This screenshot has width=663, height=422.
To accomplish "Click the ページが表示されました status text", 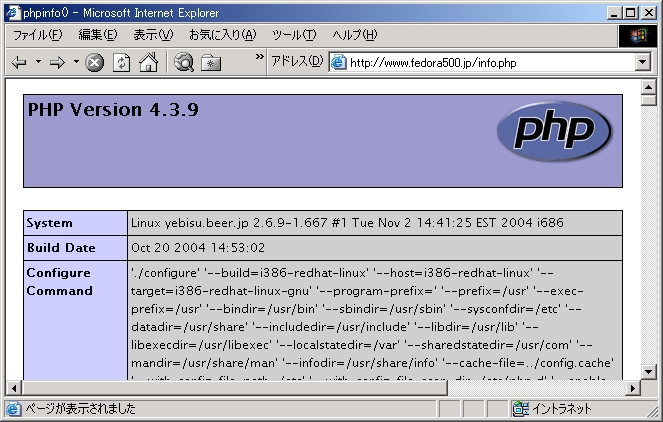I will click(80, 409).
